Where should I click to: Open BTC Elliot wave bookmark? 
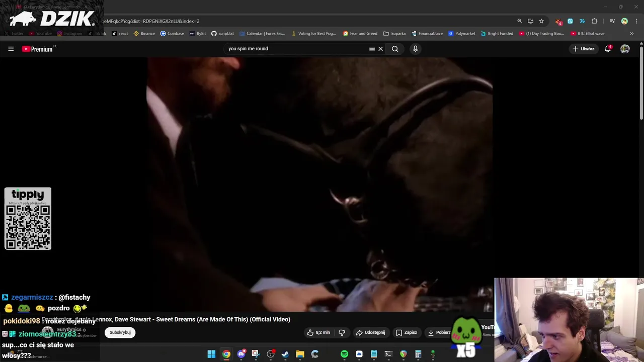[588, 34]
